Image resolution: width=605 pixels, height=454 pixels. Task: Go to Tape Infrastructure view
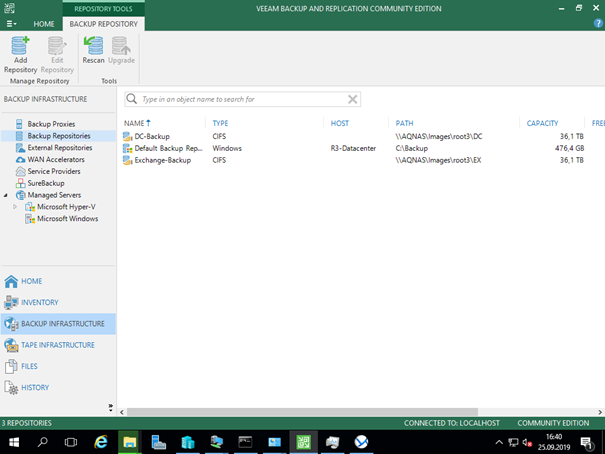[57, 345]
